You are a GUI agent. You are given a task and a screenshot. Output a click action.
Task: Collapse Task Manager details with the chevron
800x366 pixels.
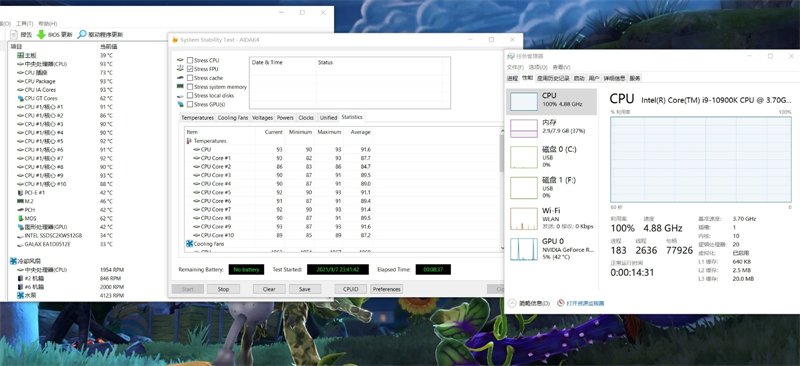[x=512, y=303]
